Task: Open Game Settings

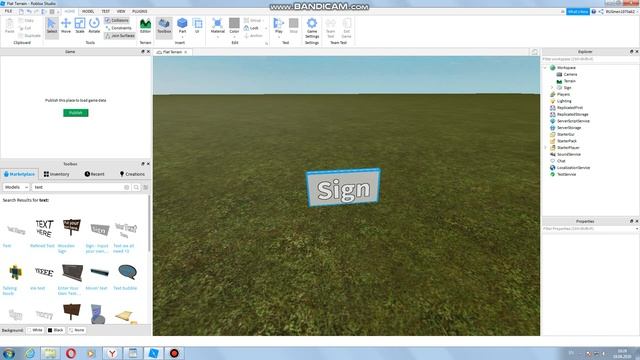Action: pos(312,28)
